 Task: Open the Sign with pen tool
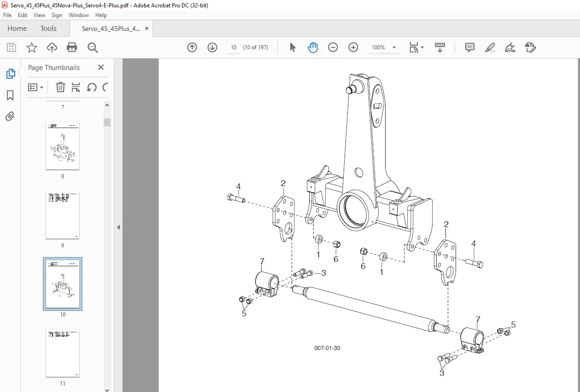(x=510, y=47)
